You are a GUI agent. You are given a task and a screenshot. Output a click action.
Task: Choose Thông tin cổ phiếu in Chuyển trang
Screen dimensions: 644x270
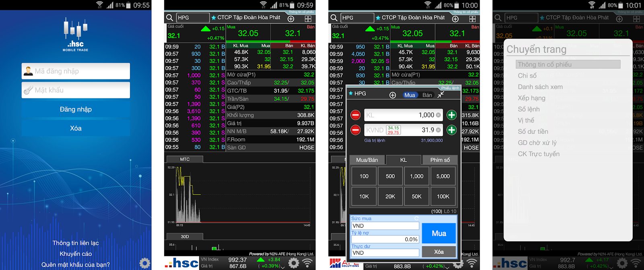pyautogui.click(x=568, y=64)
